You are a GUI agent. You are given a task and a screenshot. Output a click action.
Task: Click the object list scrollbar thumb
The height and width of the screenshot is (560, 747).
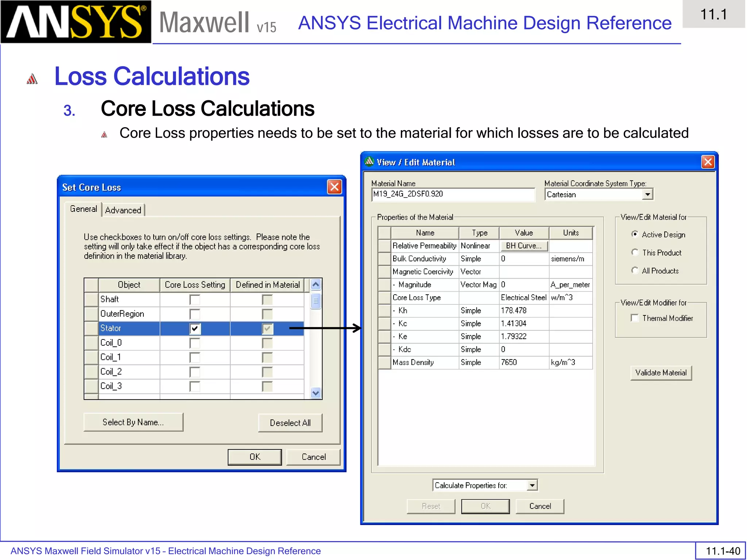tap(316, 301)
